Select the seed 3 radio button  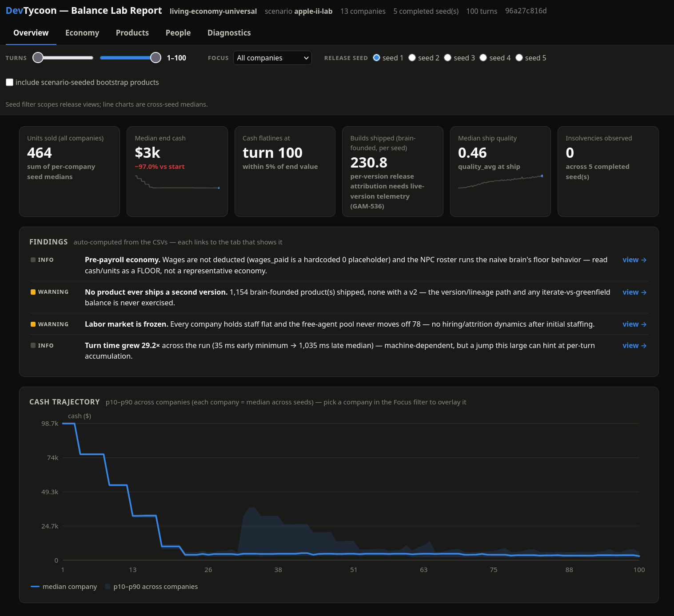click(448, 58)
